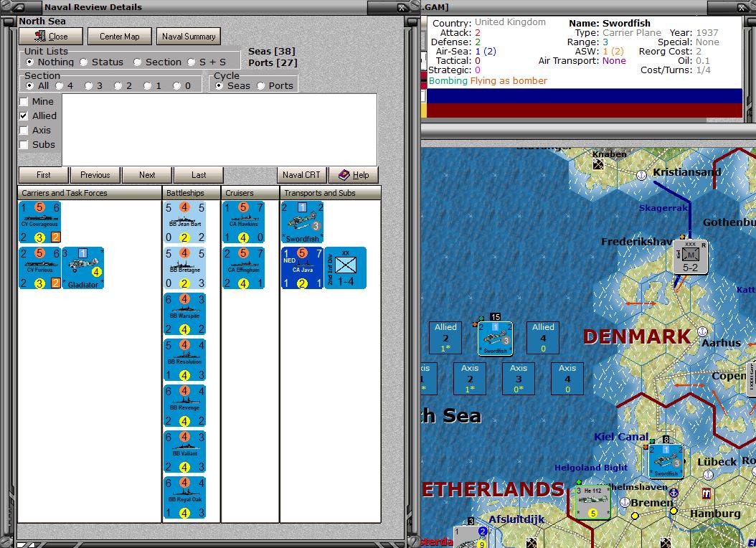Select the BB Warspite battleship counter

(x=184, y=313)
